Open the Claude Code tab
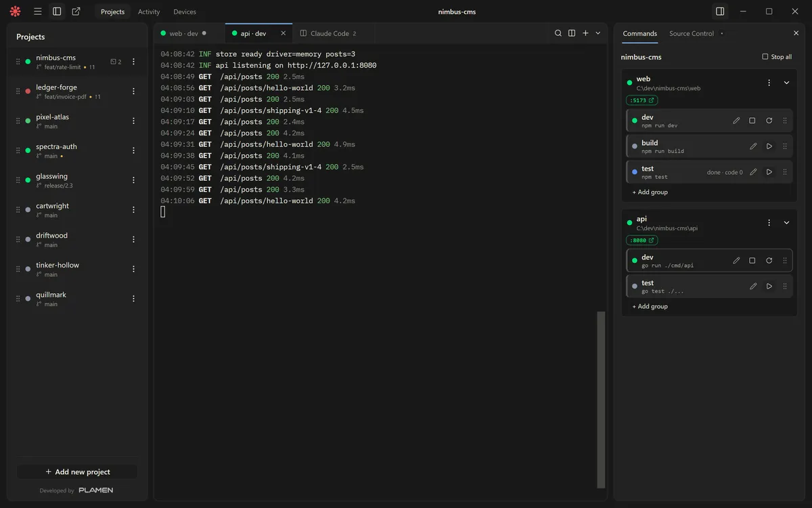The width and height of the screenshot is (812, 508). 330,33
